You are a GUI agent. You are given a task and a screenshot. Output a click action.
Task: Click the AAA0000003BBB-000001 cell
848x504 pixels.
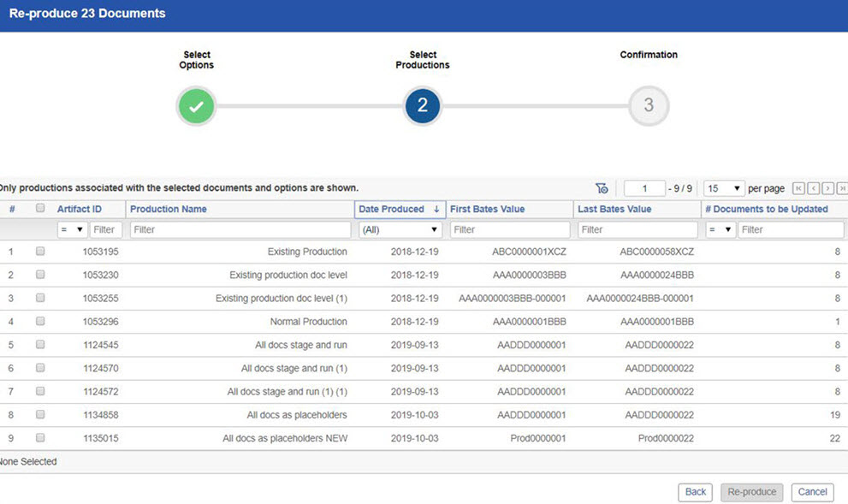click(513, 299)
